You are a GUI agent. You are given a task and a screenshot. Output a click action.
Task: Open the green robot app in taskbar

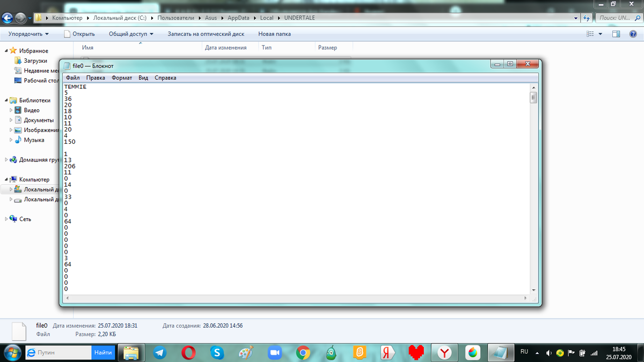point(332,352)
